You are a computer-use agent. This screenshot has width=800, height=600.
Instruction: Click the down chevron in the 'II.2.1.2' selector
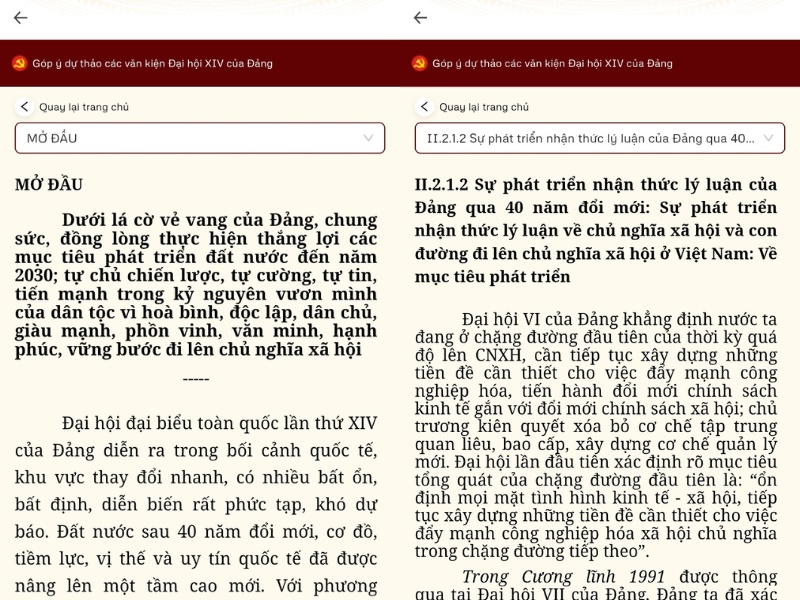point(768,138)
